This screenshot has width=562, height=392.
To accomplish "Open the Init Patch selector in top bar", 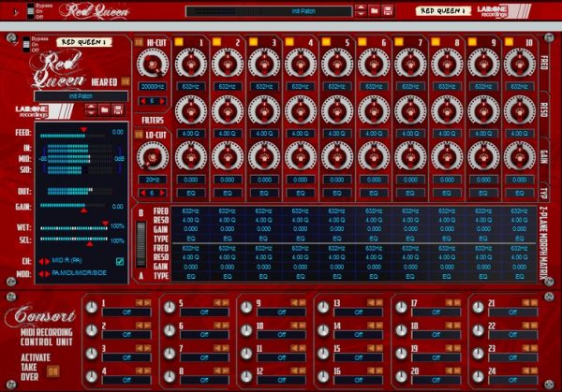I will coord(268,11).
